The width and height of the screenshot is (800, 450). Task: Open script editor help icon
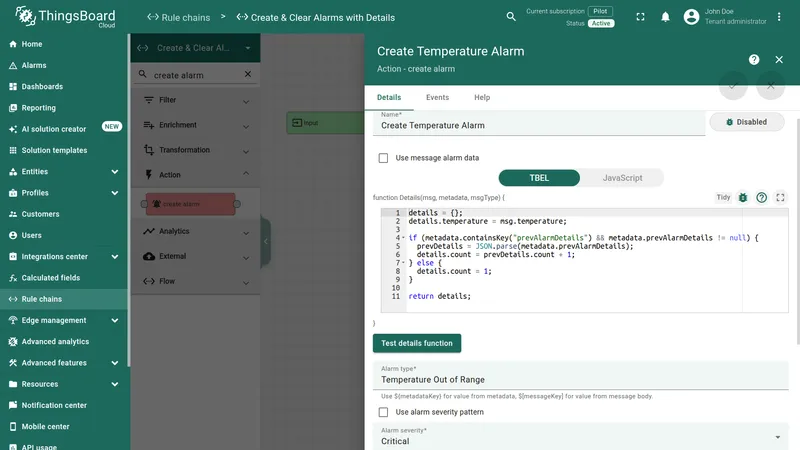[x=761, y=197]
